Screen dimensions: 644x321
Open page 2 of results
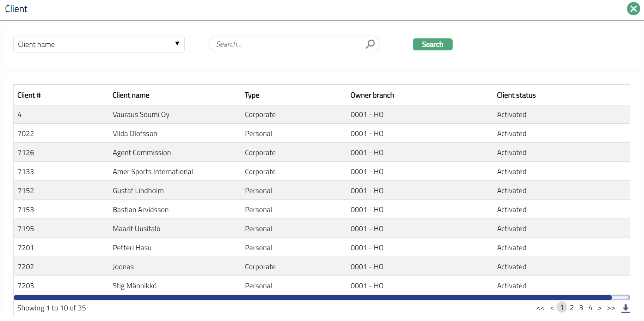click(572, 308)
